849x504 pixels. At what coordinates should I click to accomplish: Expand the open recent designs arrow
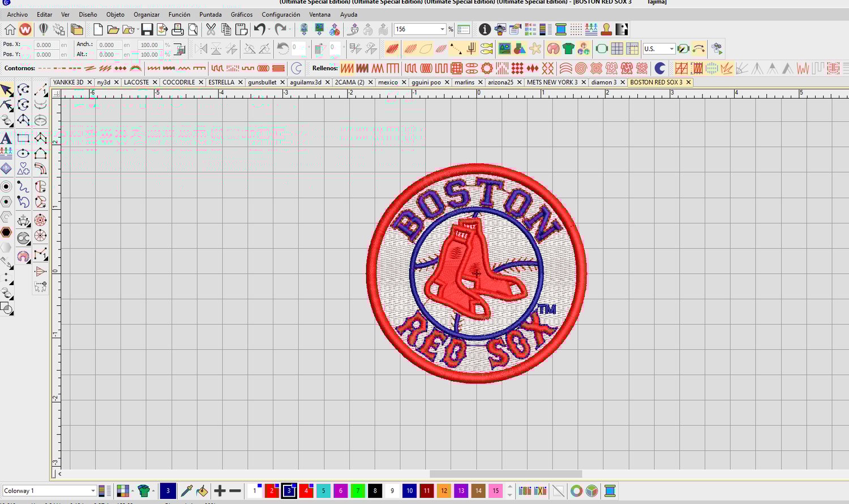click(138, 29)
